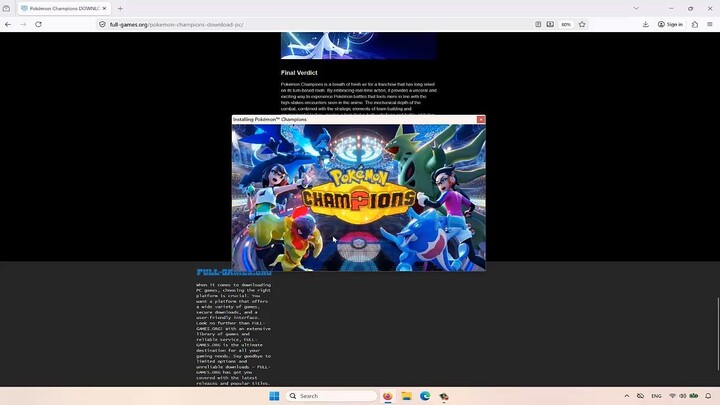Reset the 80% zoom level indicator

[x=566, y=24]
